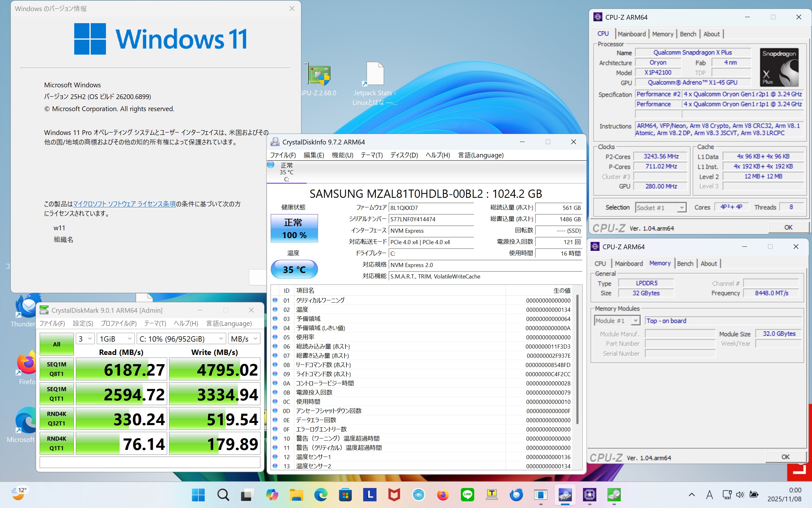Open the マイクロソフト ソフトウェア ライセンス条項 link
The height and width of the screenshot is (508, 812).
tap(124, 204)
